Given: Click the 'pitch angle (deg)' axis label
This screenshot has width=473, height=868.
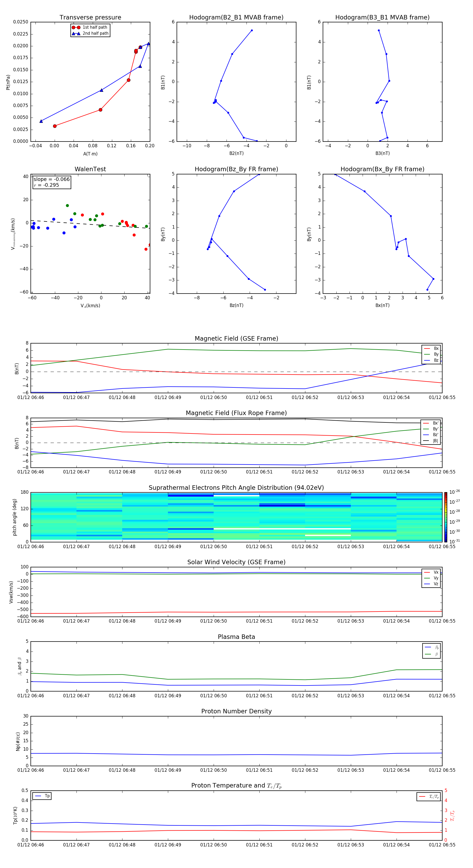Looking at the screenshot, I should [x=14, y=517].
